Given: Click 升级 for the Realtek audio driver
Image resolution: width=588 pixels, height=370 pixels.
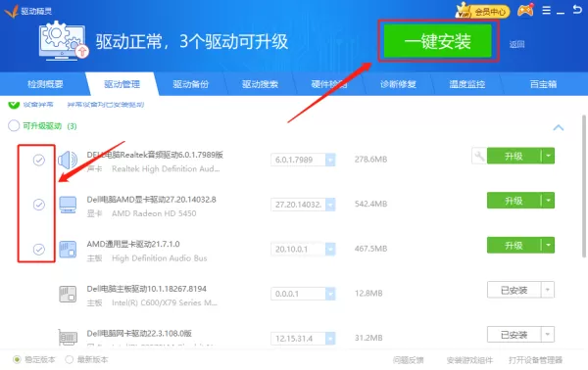Looking at the screenshot, I should coord(514,156).
